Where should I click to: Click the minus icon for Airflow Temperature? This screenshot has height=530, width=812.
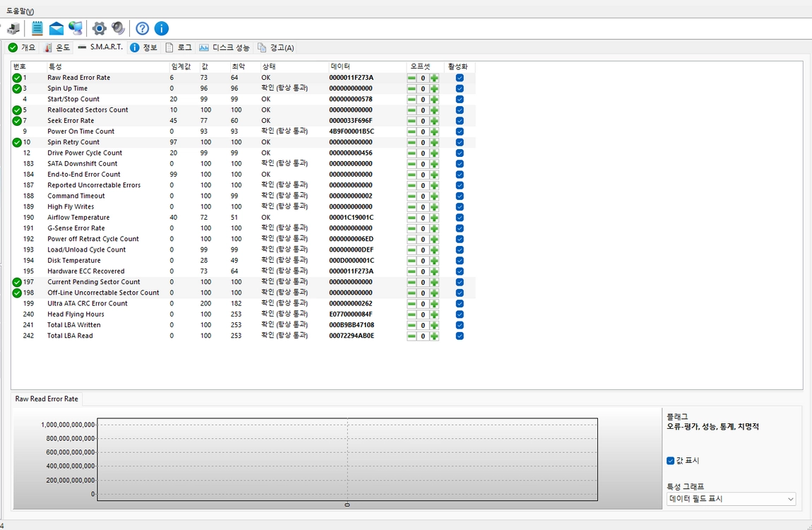(x=412, y=218)
